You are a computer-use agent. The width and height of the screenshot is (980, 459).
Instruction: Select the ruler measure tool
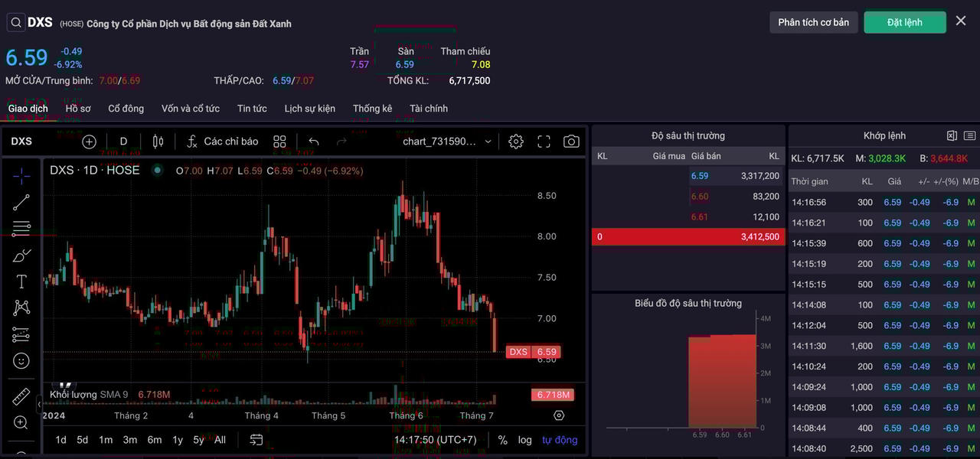coord(21,396)
